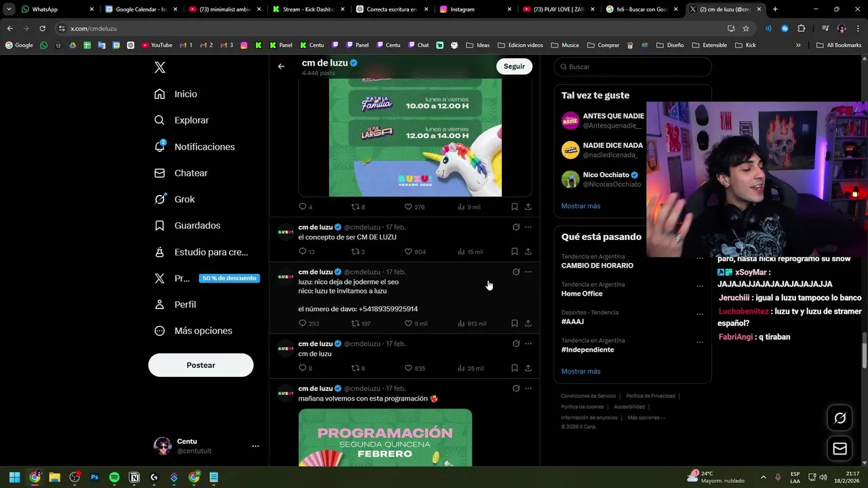Click the address bar showing x.com/cmdeluzu
The width and height of the screenshot is (868, 488).
pos(393,28)
